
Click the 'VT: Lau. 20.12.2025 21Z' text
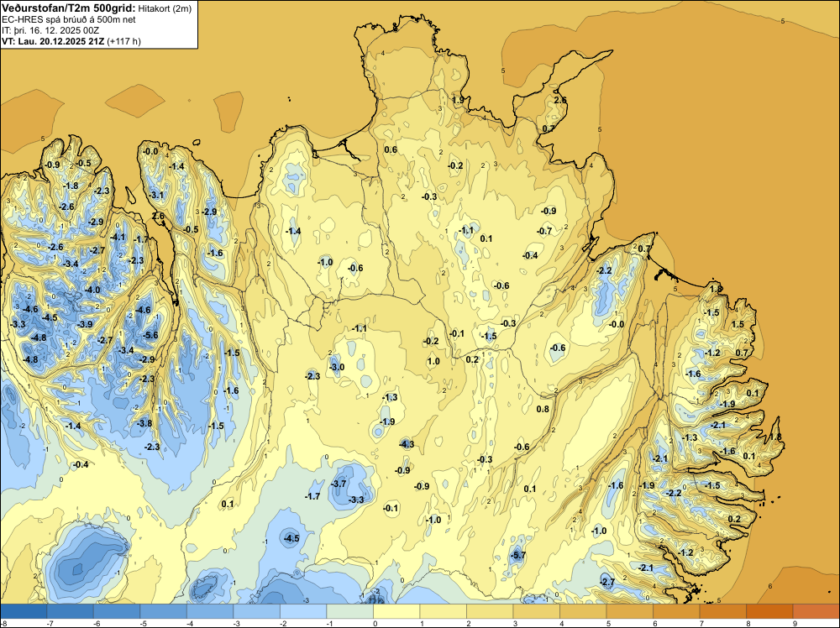[54, 41]
